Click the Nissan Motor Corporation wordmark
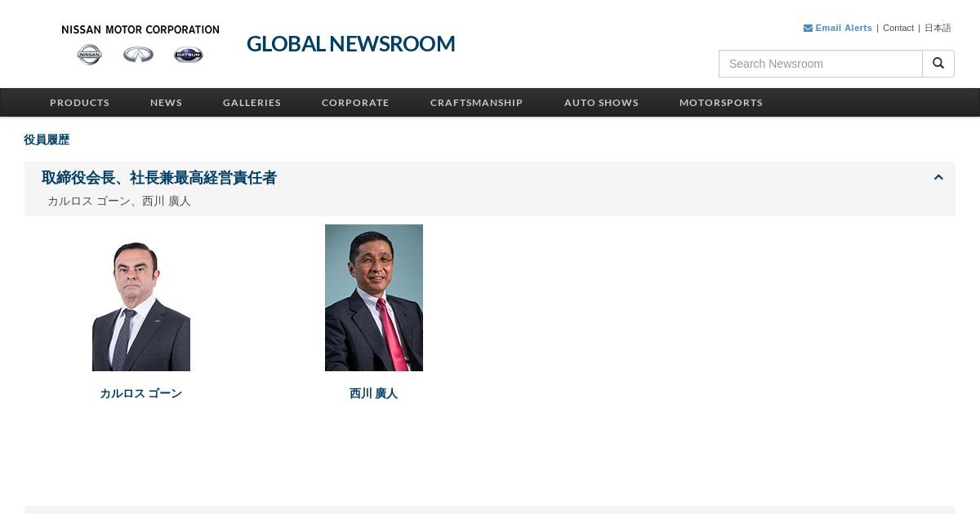Screen dimensions: 980x514 click(140, 29)
